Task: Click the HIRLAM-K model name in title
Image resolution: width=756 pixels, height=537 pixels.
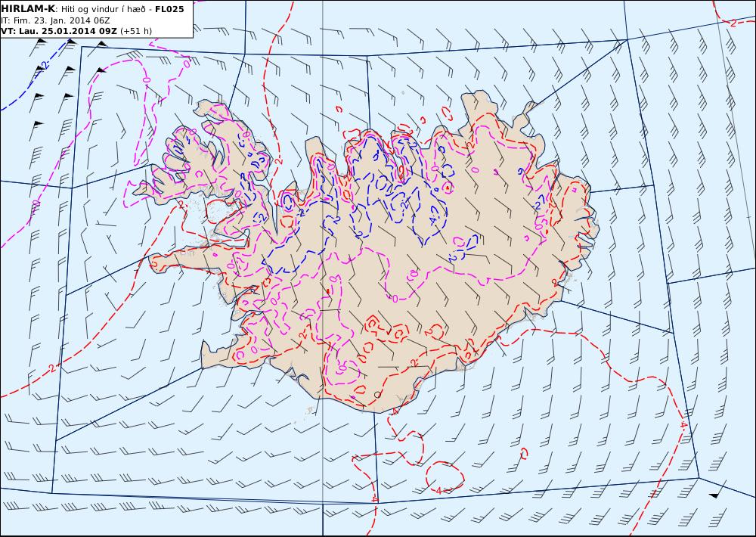Action: [x=29, y=9]
